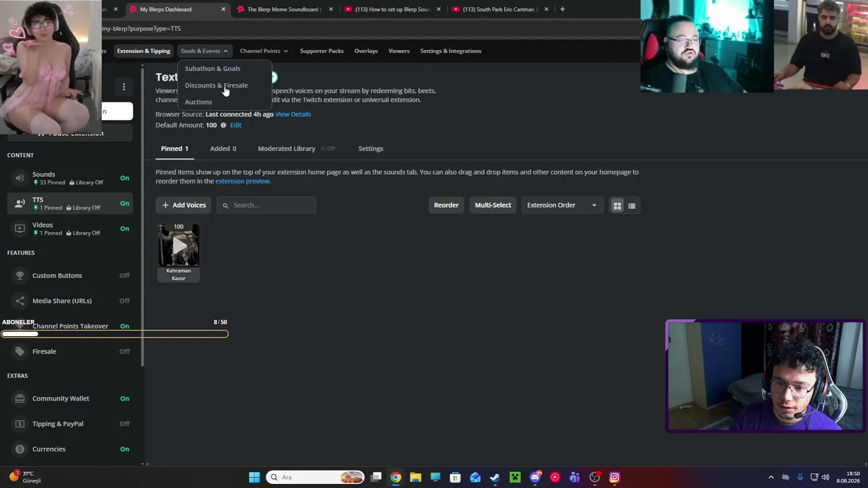868x488 pixels.
Task: Choose Auctions menu entry
Action: 198,102
